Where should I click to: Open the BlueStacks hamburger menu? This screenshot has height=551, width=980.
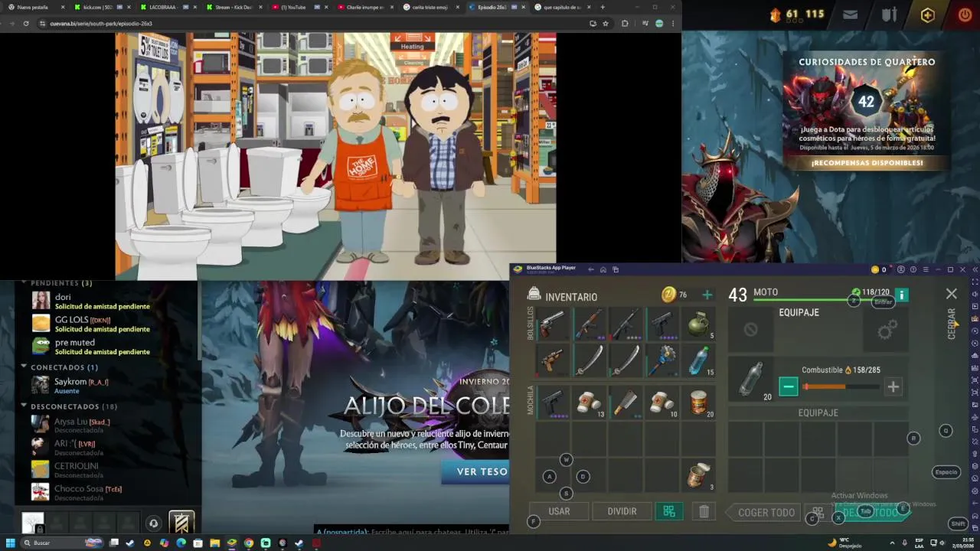(924, 269)
